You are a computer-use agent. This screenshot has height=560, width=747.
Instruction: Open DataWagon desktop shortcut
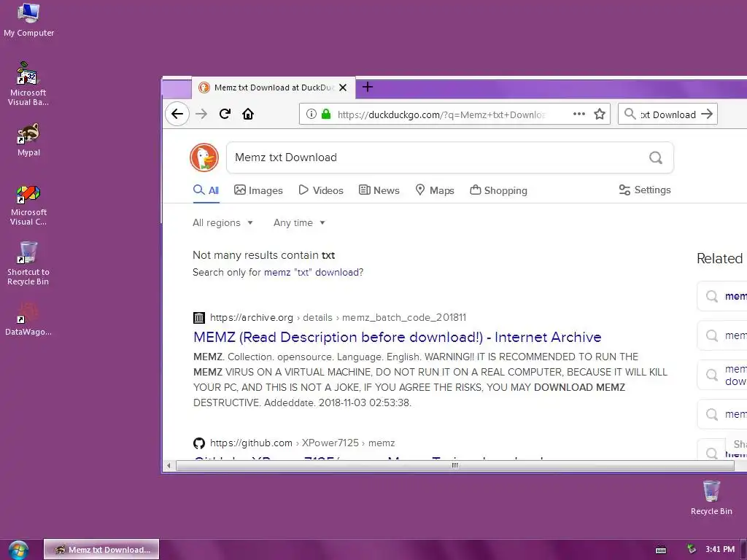pos(28,319)
